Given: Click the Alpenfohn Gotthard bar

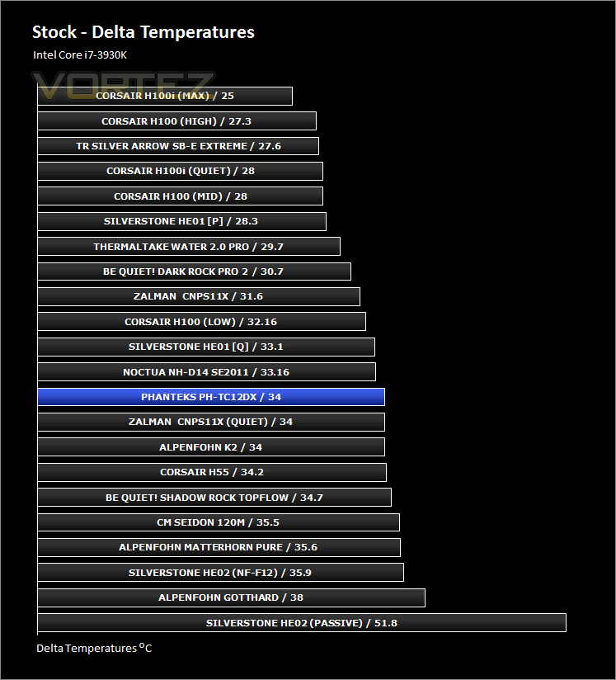Looking at the screenshot, I should point(231,597).
